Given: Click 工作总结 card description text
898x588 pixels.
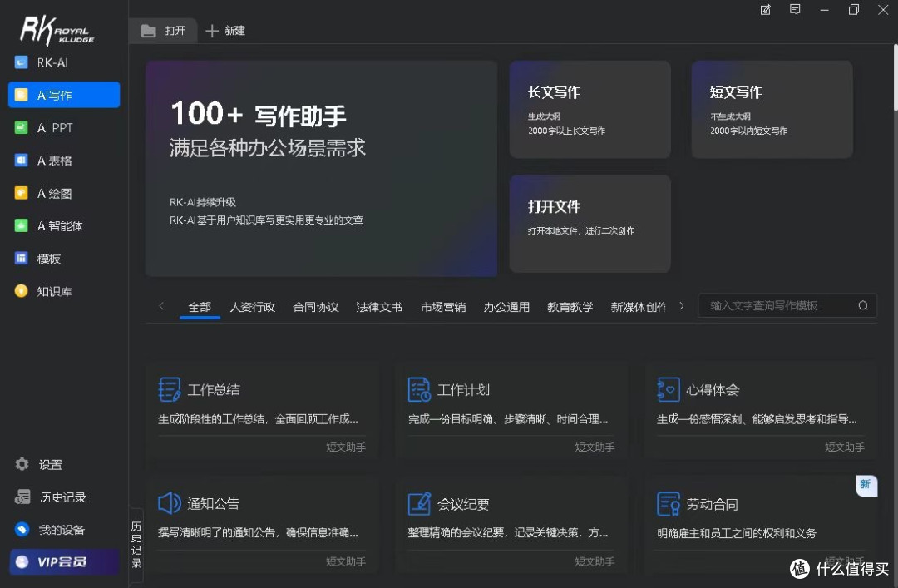Looking at the screenshot, I should (258, 419).
